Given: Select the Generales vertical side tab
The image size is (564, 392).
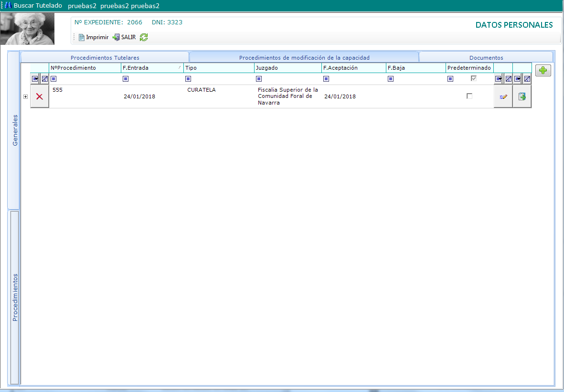Looking at the screenshot, I should coord(14,130).
